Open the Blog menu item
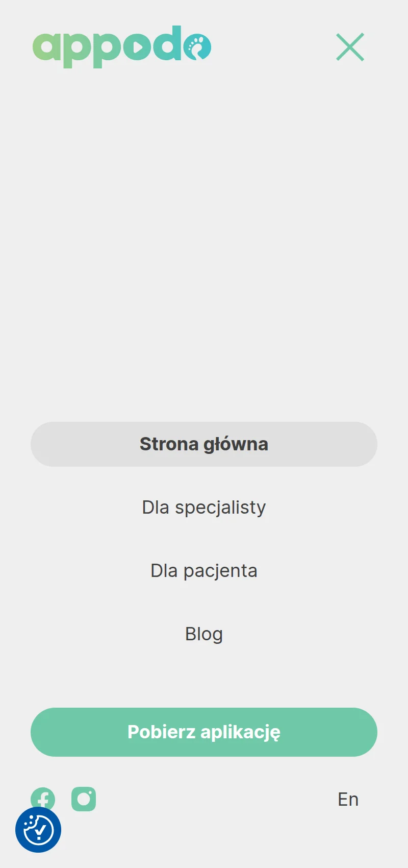 [x=204, y=634]
